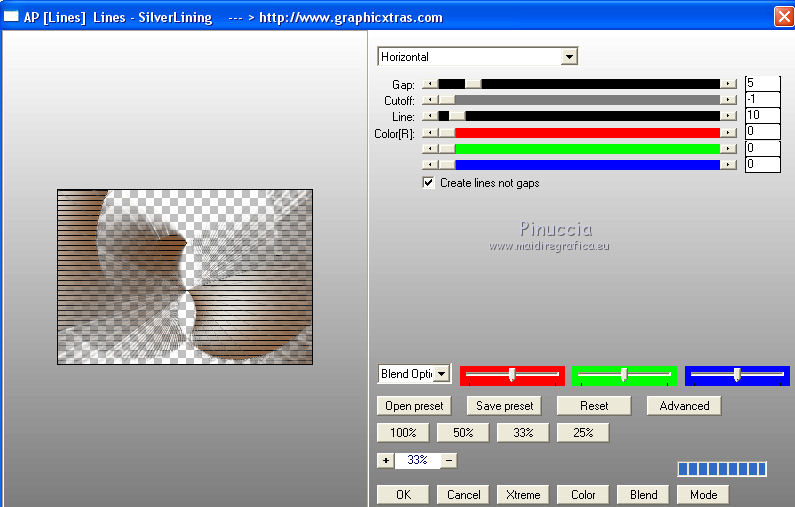This screenshot has width=795, height=507.
Task: Click the Color button
Action: [x=583, y=494]
